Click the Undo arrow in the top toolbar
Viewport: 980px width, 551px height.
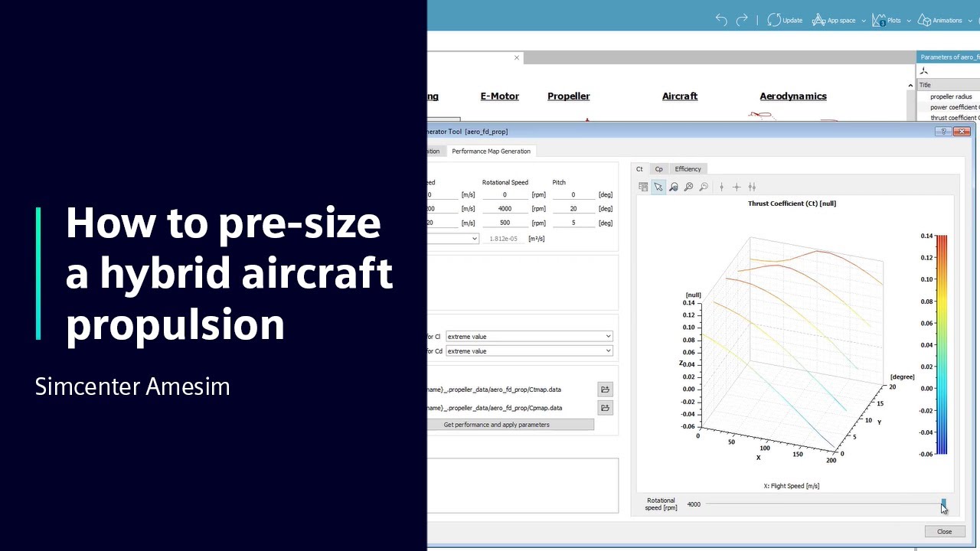click(x=721, y=20)
